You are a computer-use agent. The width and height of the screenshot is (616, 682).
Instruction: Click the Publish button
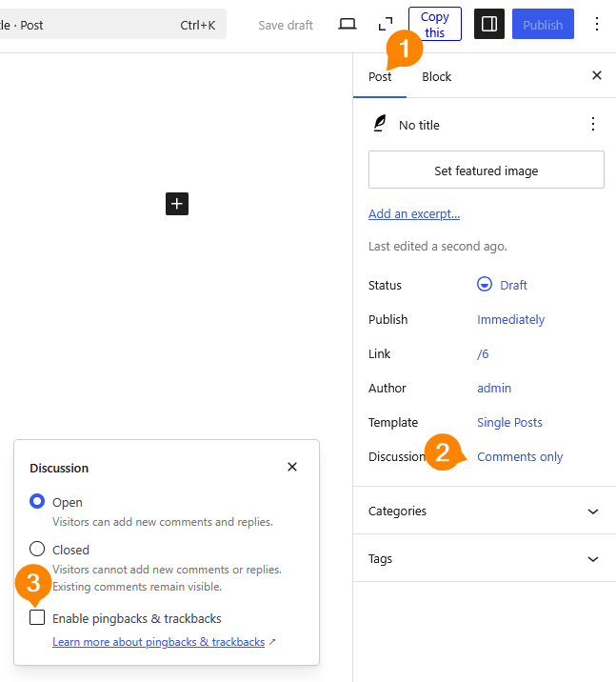[543, 25]
